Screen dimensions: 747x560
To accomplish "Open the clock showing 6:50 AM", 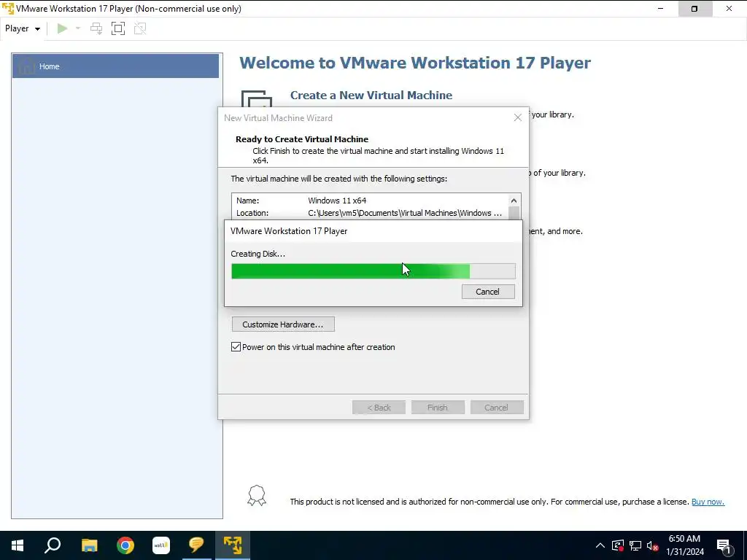I will click(684, 545).
